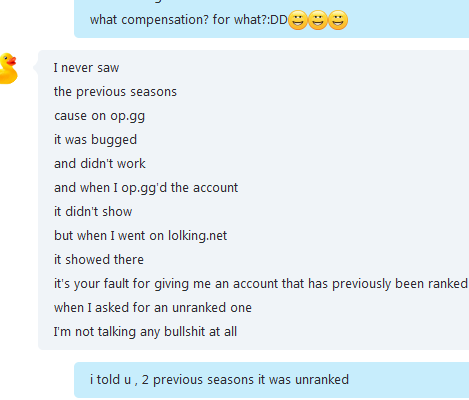Click the word "unranked" in the last blue bubble
Image resolution: width=469 pixels, height=400 pixels.
click(x=322, y=380)
